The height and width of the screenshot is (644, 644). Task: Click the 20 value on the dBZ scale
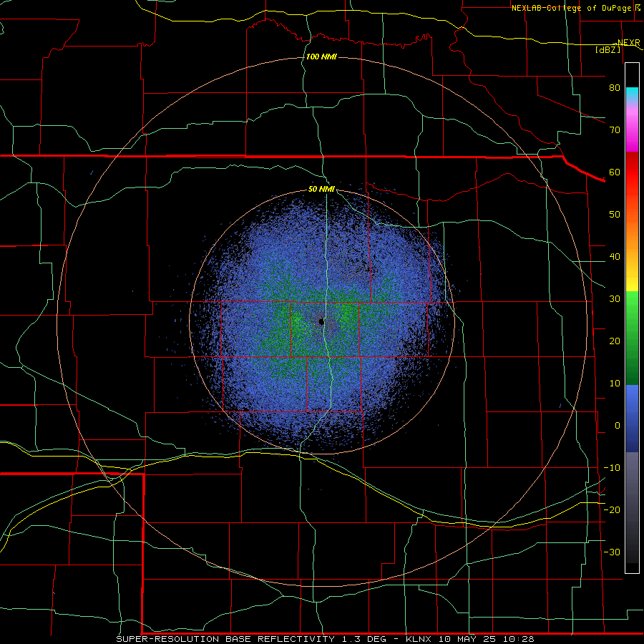pyautogui.click(x=615, y=341)
